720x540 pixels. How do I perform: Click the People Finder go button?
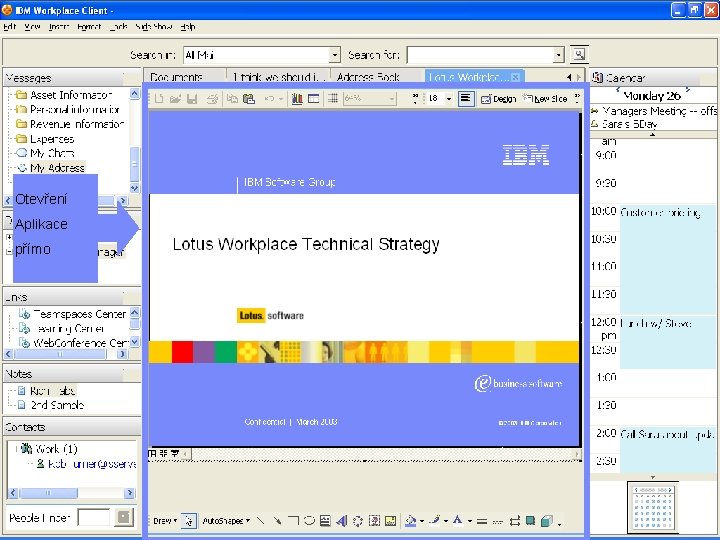(x=124, y=517)
